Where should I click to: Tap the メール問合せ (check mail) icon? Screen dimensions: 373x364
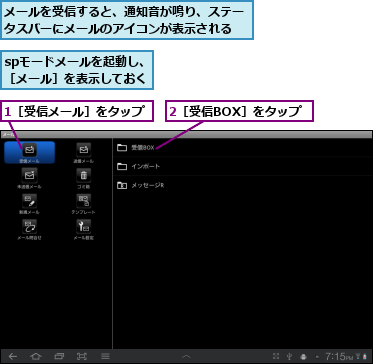[x=29, y=229]
